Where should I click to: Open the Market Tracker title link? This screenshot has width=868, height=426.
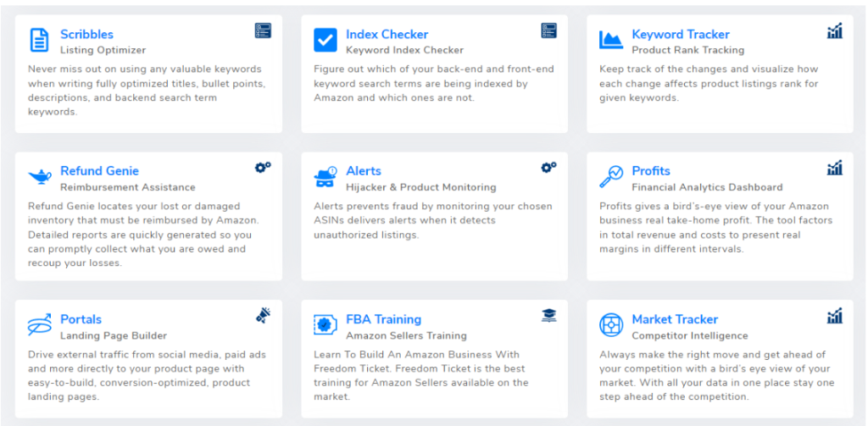675,319
